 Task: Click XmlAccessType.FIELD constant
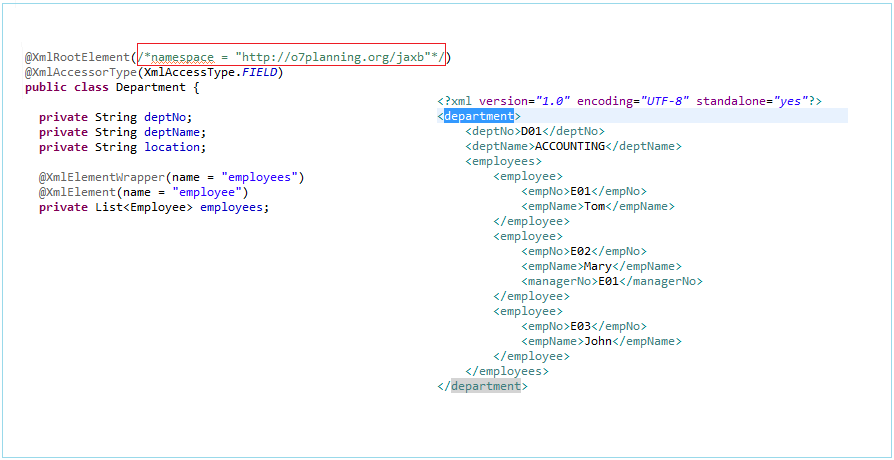pos(210,72)
